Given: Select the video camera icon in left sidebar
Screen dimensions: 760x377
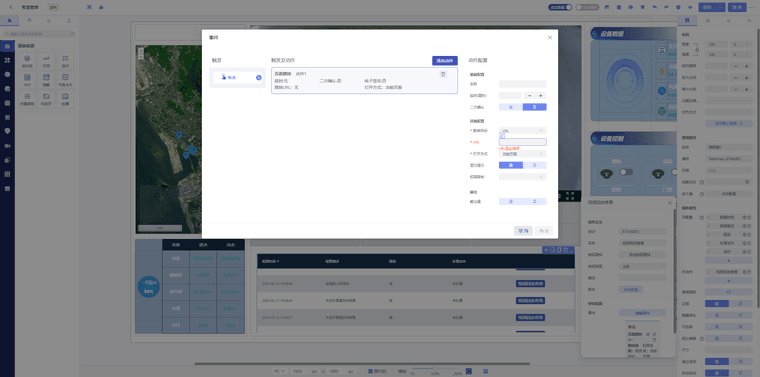Looking at the screenshot, I should point(7,145).
